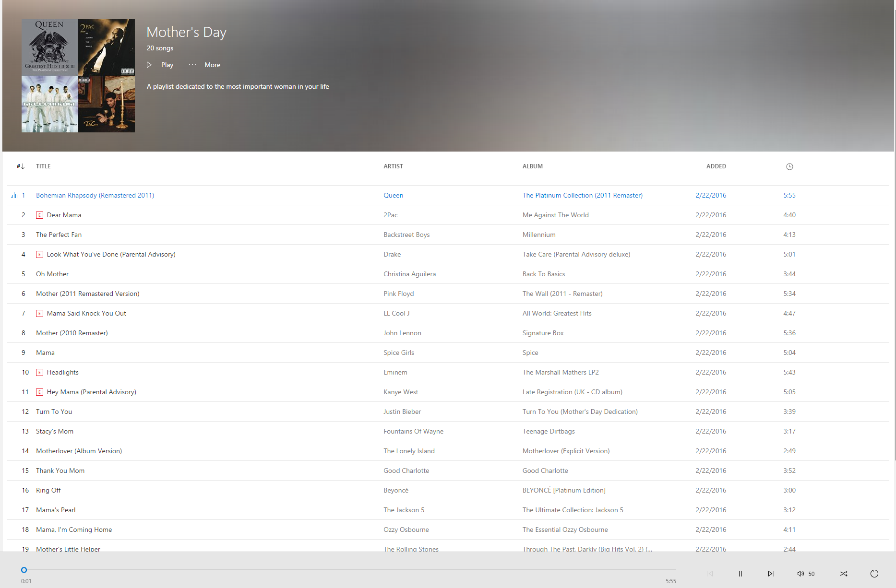The height and width of the screenshot is (588, 896).
Task: Click the Play triangle icon under 20 songs
Action: point(149,65)
